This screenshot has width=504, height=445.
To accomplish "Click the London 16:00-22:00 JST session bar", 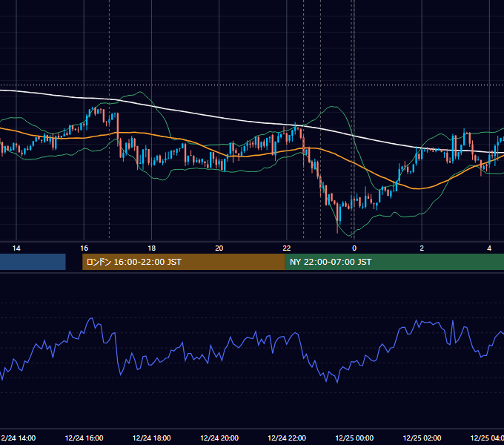I will (184, 262).
